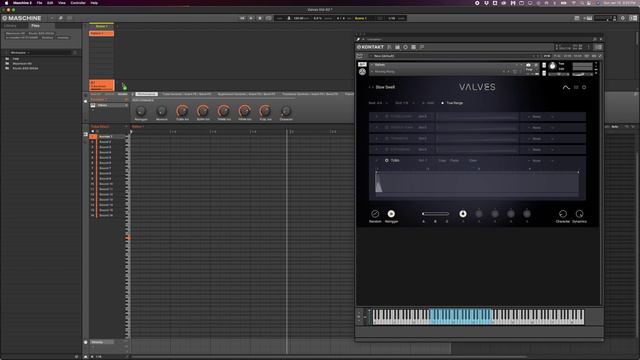Open the dropdown arrow beside MASCHINE logo
Image resolution: width=640 pixels, height=360 pixels.
[x=52, y=18]
